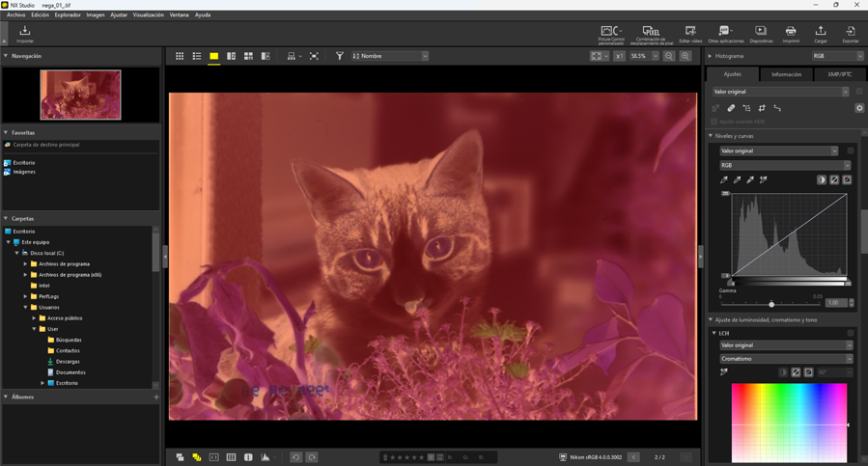Click the Gamma slider handle

771,304
